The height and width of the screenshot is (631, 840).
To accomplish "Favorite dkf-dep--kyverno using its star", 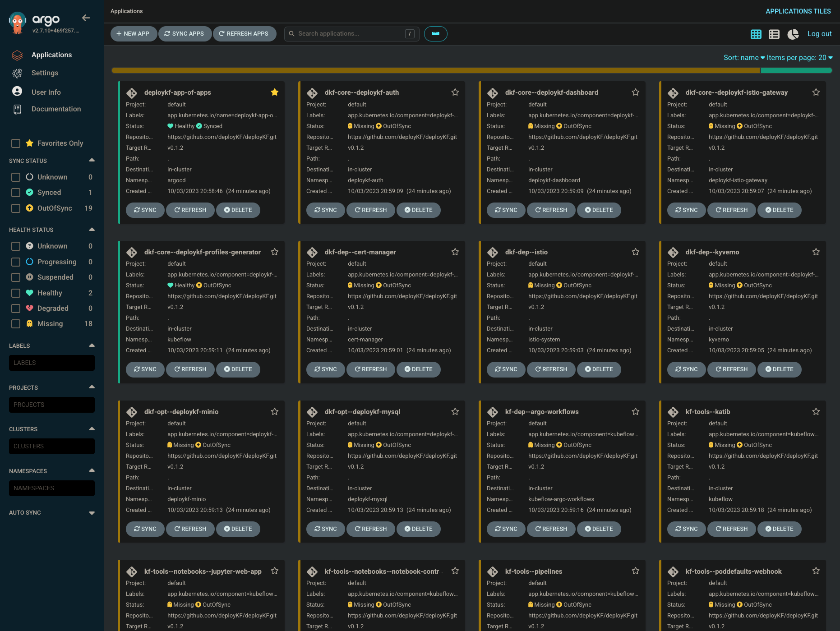I will 816,252.
